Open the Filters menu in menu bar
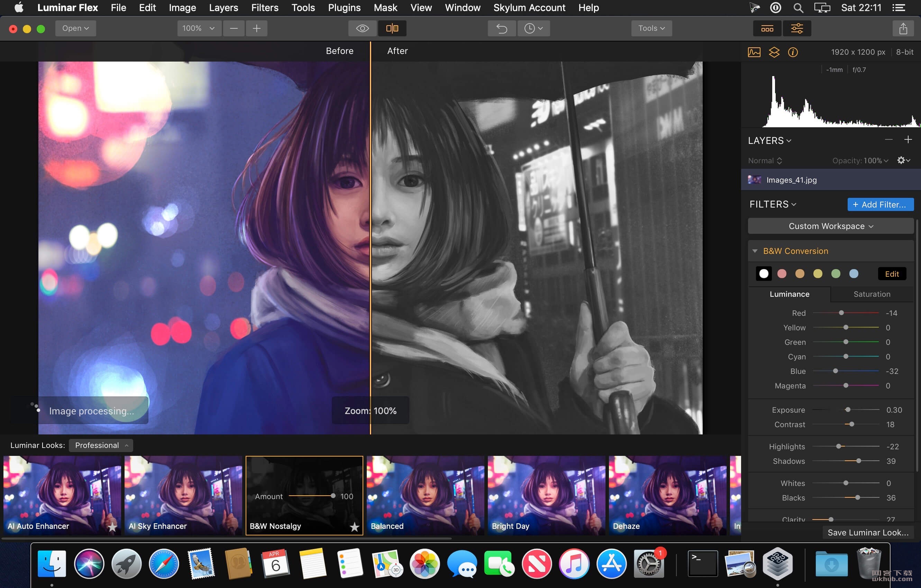The width and height of the screenshot is (921, 588). [264, 7]
